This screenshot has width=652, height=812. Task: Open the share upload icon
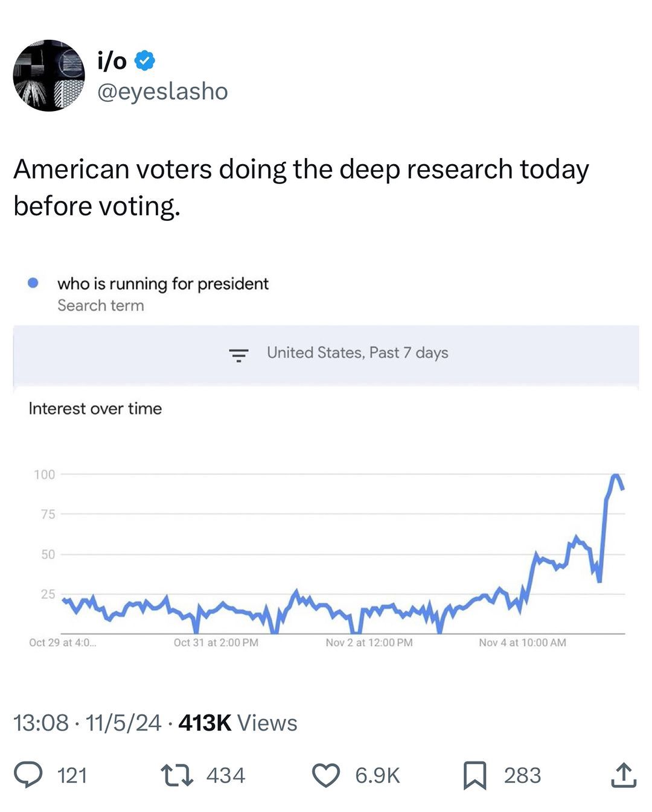pos(624,775)
